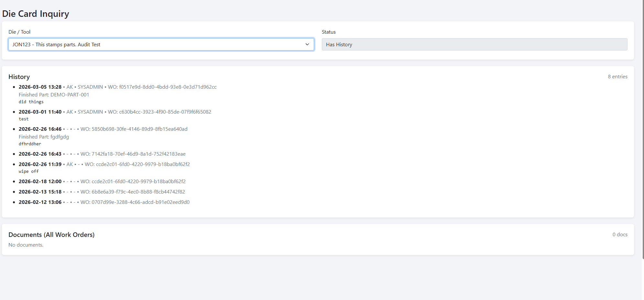Viewport: 644px width, 300px height.
Task: Click the 'did things' note
Action: 31,102
